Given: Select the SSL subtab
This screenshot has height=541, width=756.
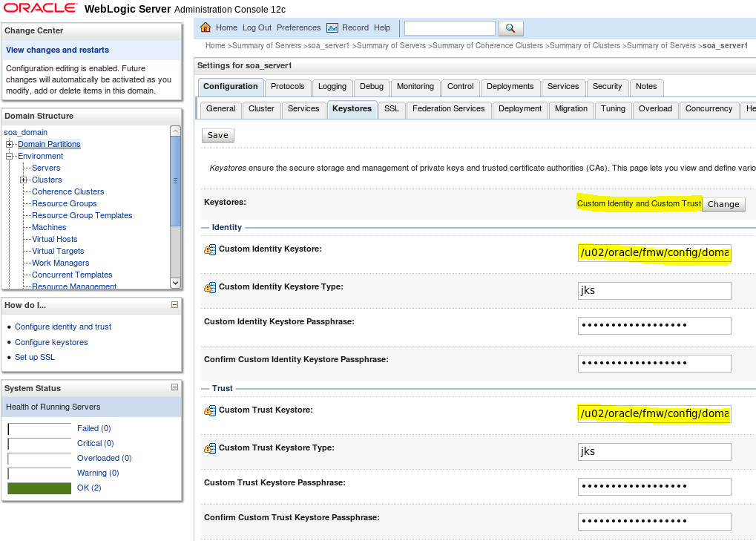Looking at the screenshot, I should 392,109.
